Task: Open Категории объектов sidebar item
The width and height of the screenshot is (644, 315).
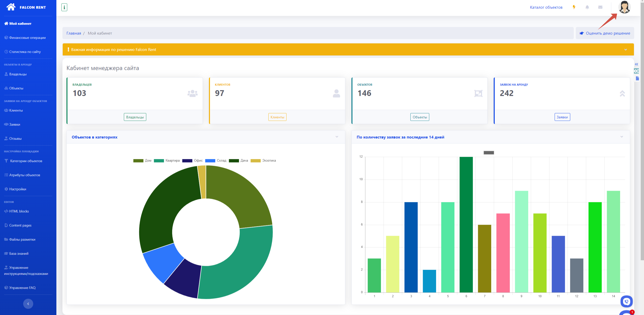Action: pos(26,161)
